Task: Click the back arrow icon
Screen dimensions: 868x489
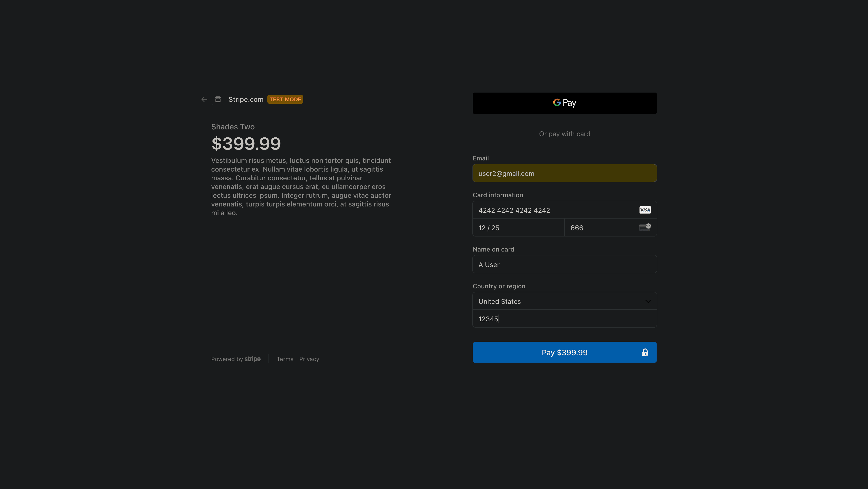Action: 204,99
